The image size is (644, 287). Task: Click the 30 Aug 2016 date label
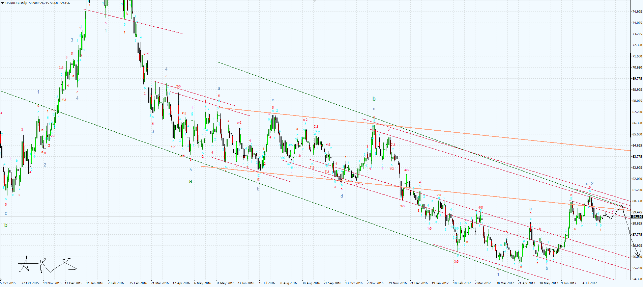pos(311,283)
